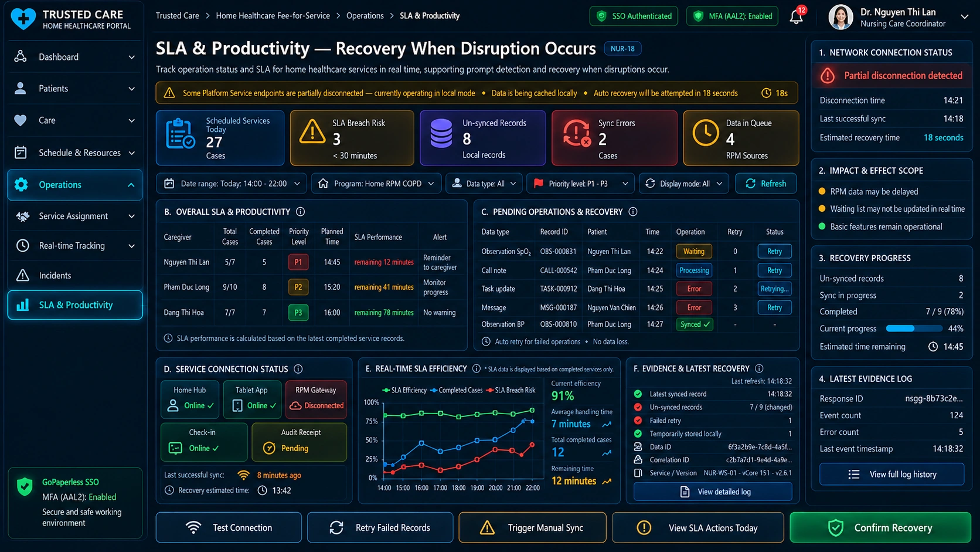Click the Test Connection button
The height and width of the screenshot is (552, 980).
pyautogui.click(x=229, y=528)
